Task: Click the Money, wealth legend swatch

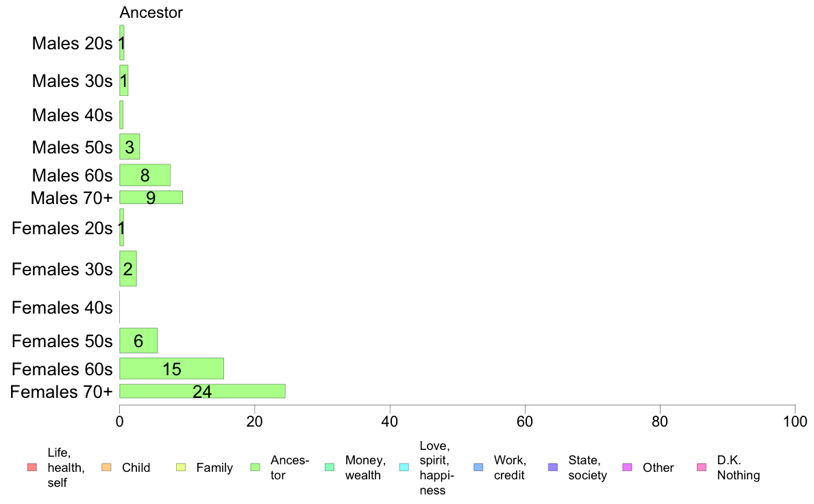Action: pyautogui.click(x=330, y=468)
